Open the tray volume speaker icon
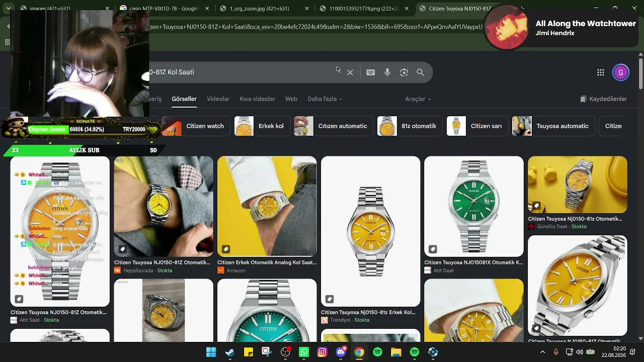The width and height of the screenshot is (644, 362). (580, 352)
